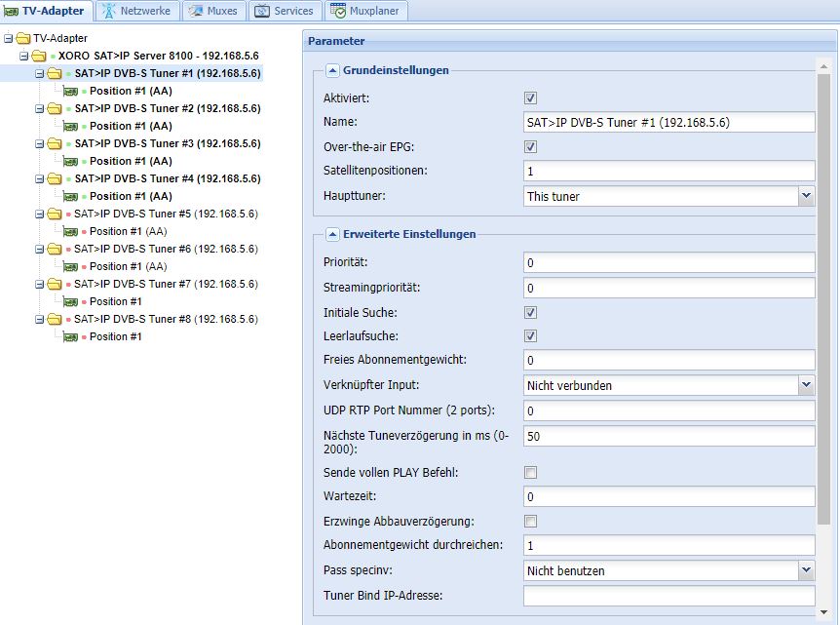Click the Tuner #1 folder icon
Viewport: 840px width, 625px height.
pyautogui.click(x=55, y=73)
